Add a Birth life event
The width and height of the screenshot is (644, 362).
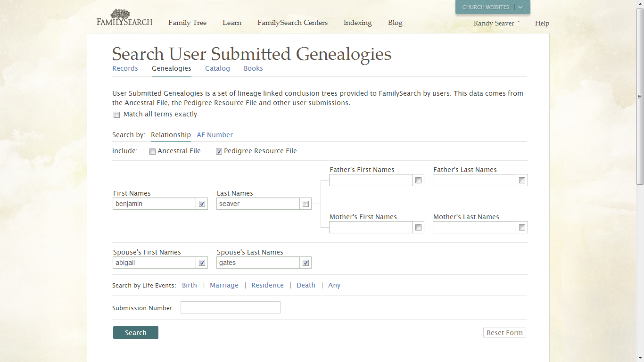pos(190,285)
